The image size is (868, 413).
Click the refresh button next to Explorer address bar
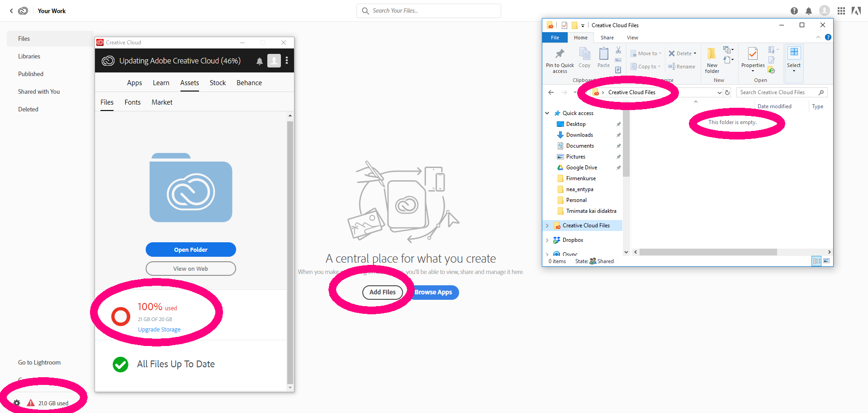point(727,92)
